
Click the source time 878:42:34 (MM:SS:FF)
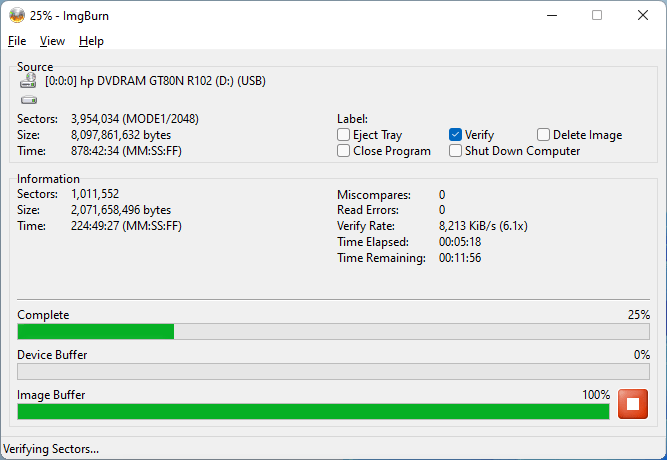point(126,151)
